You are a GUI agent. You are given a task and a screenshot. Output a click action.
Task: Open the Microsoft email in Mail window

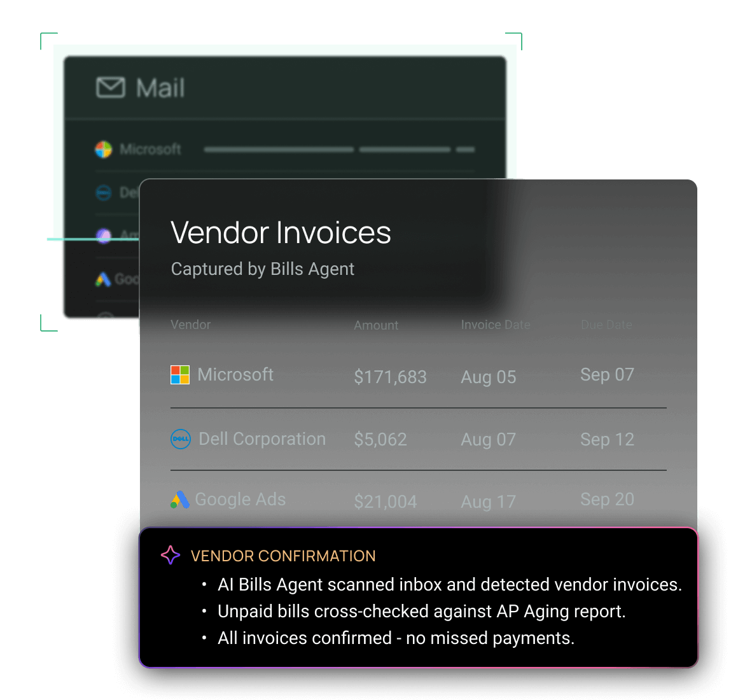coord(285,149)
